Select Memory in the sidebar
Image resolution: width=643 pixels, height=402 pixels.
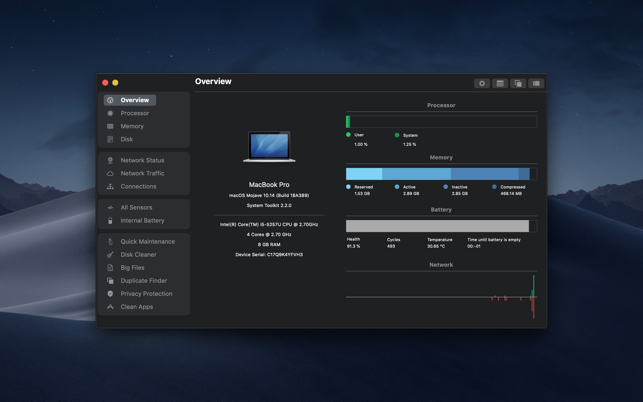pos(132,126)
